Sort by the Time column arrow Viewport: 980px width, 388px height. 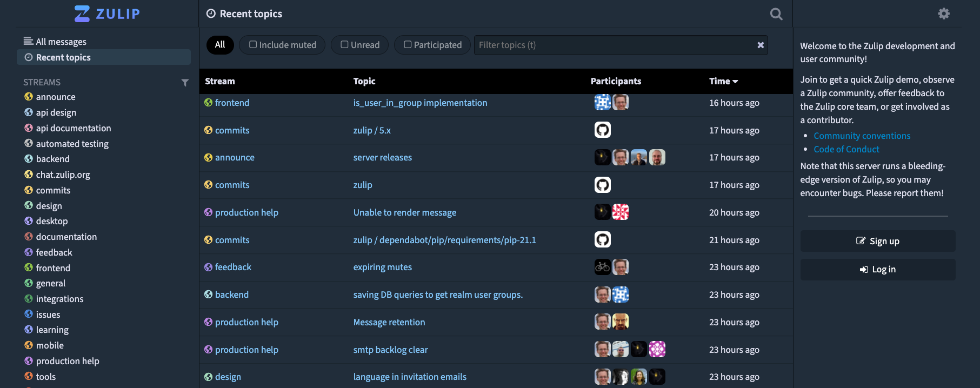[735, 82]
